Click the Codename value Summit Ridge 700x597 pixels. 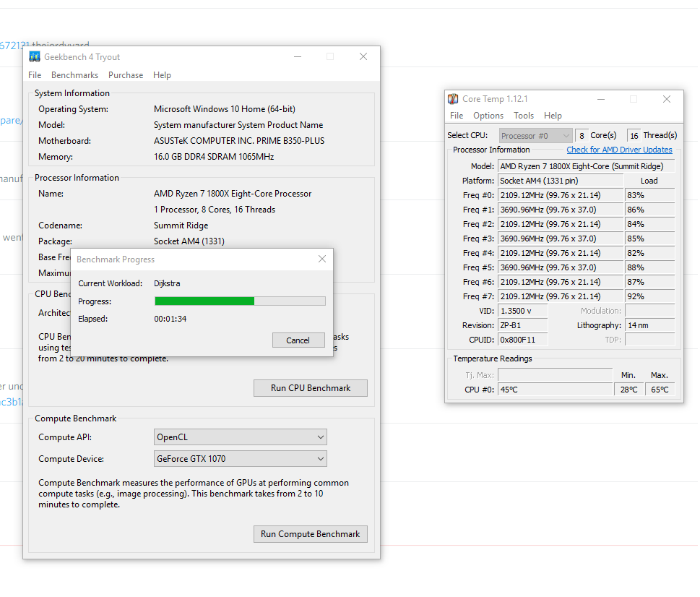[x=181, y=226]
